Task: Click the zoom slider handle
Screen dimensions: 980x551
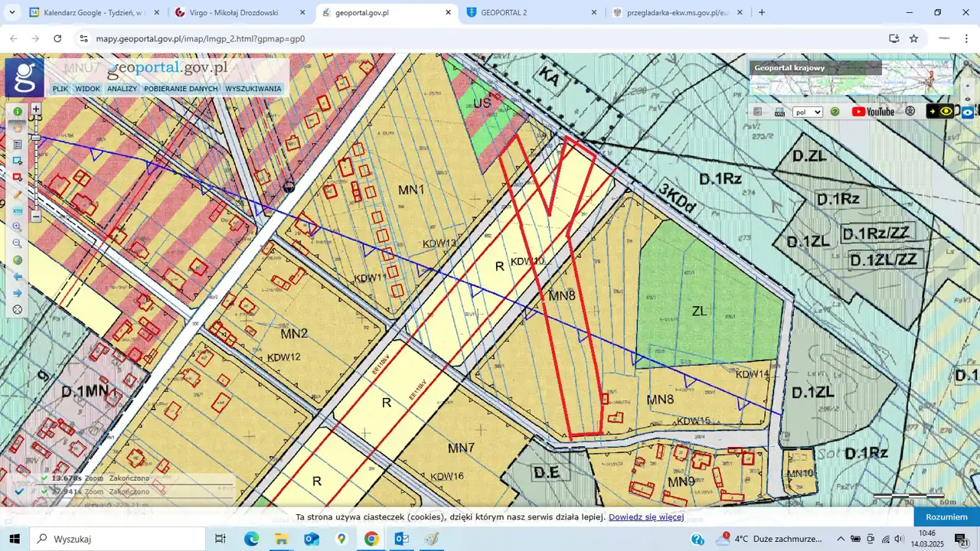Action: coord(36,138)
